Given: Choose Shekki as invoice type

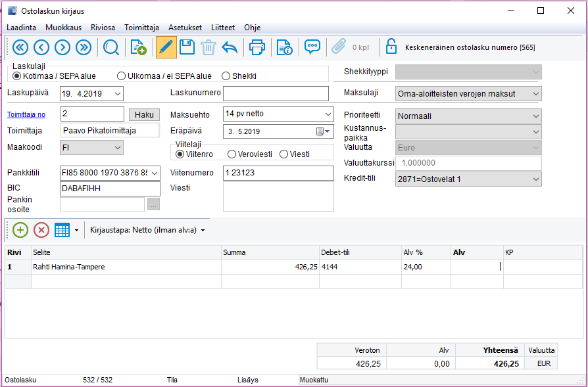Looking at the screenshot, I should click(x=226, y=76).
